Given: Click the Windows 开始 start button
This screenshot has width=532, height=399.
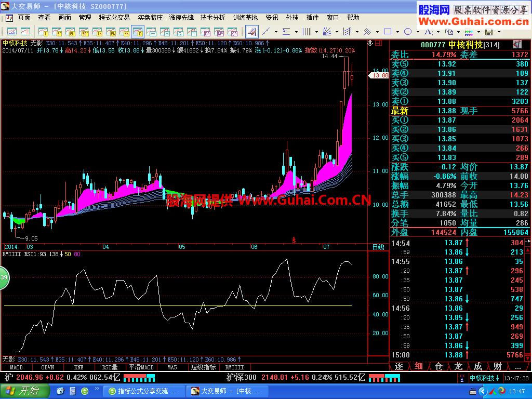Looking at the screenshot, I should pos(24,391).
